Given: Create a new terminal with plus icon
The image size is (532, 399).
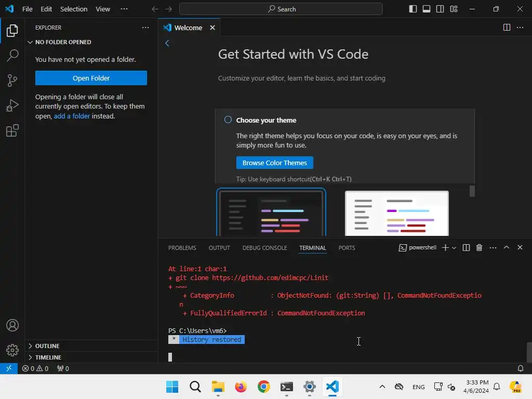Looking at the screenshot, I should pos(445,248).
